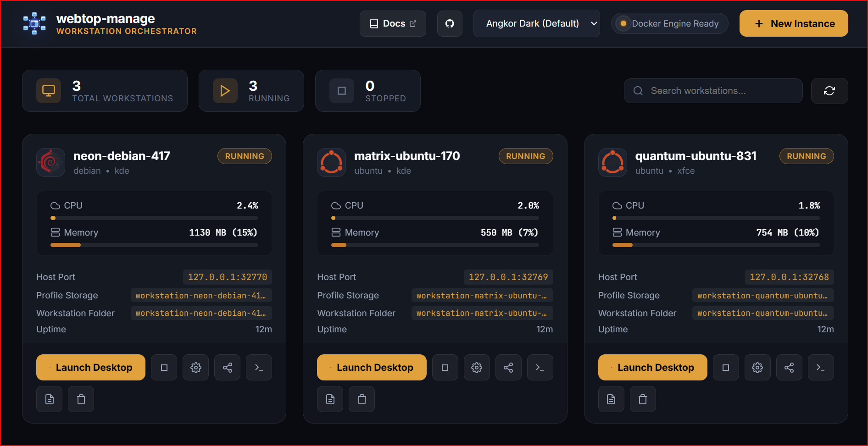Delete the neon-debian-417 workstation
The width and height of the screenshot is (868, 446).
[x=81, y=399]
